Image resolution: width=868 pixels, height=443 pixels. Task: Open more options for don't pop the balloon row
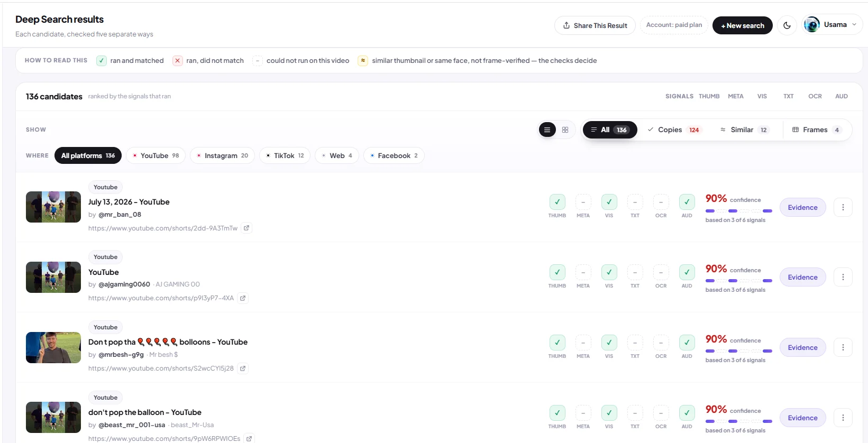tap(843, 418)
